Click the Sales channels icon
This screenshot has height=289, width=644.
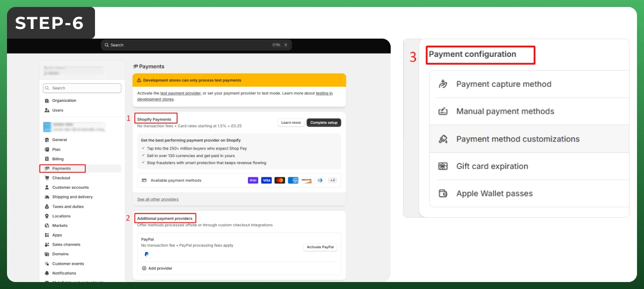click(47, 244)
